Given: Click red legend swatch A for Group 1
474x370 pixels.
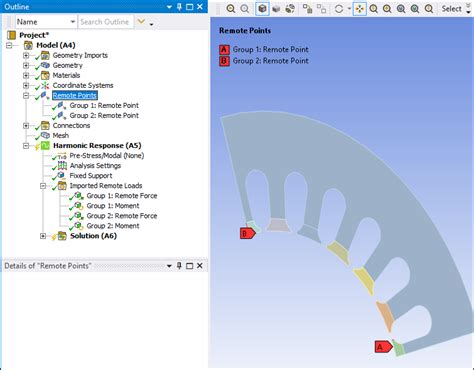Looking at the screenshot, I should (224, 50).
